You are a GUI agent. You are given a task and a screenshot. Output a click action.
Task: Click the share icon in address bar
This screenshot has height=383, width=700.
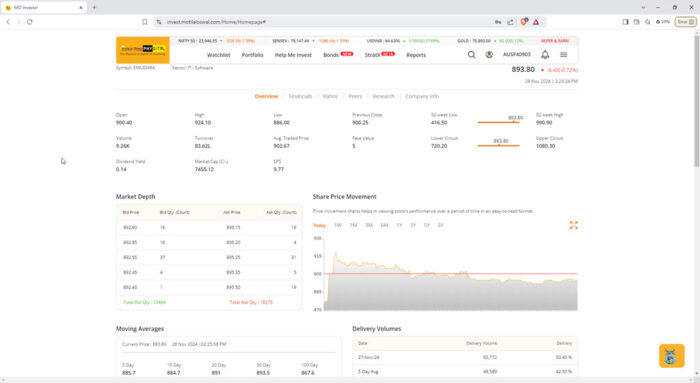tap(510, 22)
